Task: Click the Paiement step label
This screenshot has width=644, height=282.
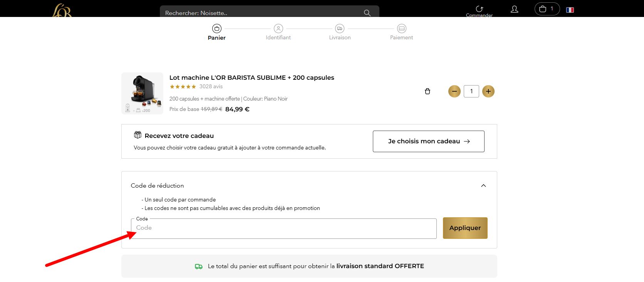Action: [x=402, y=37]
